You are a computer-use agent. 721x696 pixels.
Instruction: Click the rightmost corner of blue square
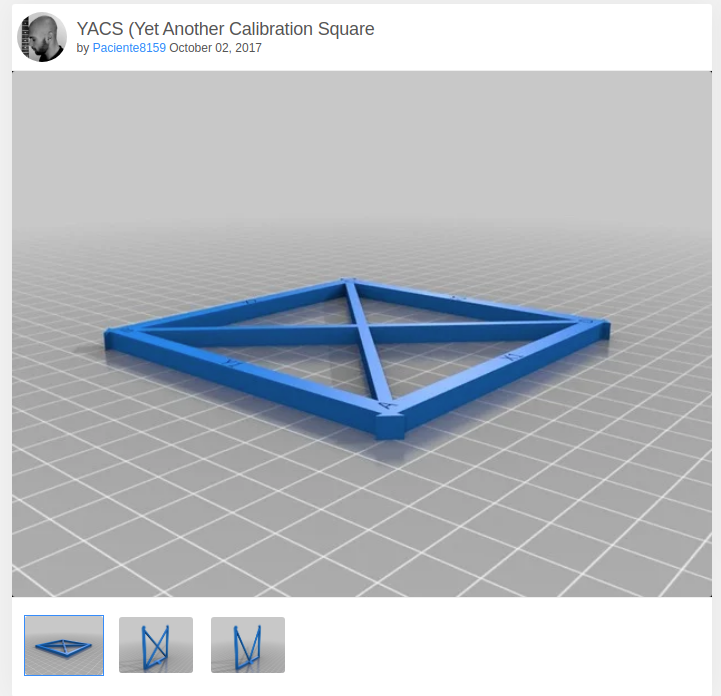tap(603, 327)
